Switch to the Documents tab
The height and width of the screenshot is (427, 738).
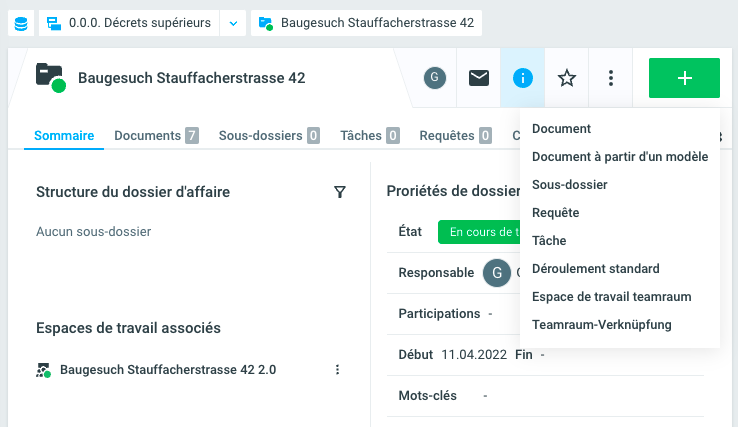155,135
